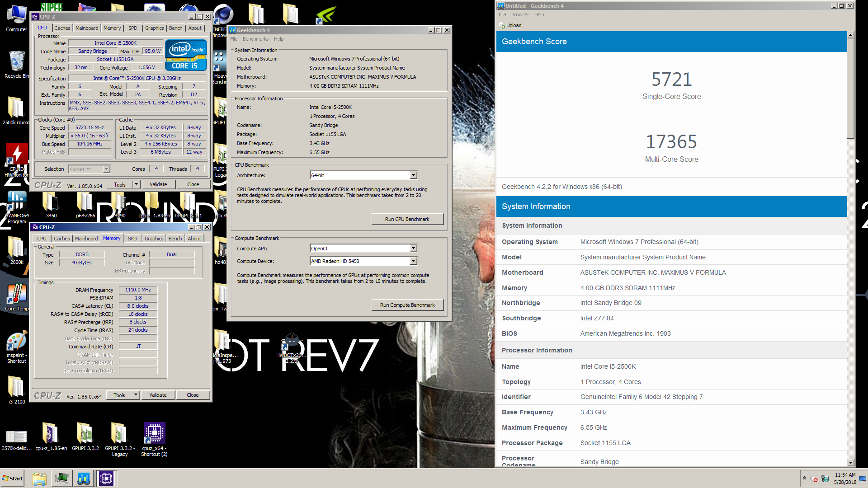Open About tab in bottom CPU-Z
The image size is (868, 488).
pyautogui.click(x=194, y=239)
